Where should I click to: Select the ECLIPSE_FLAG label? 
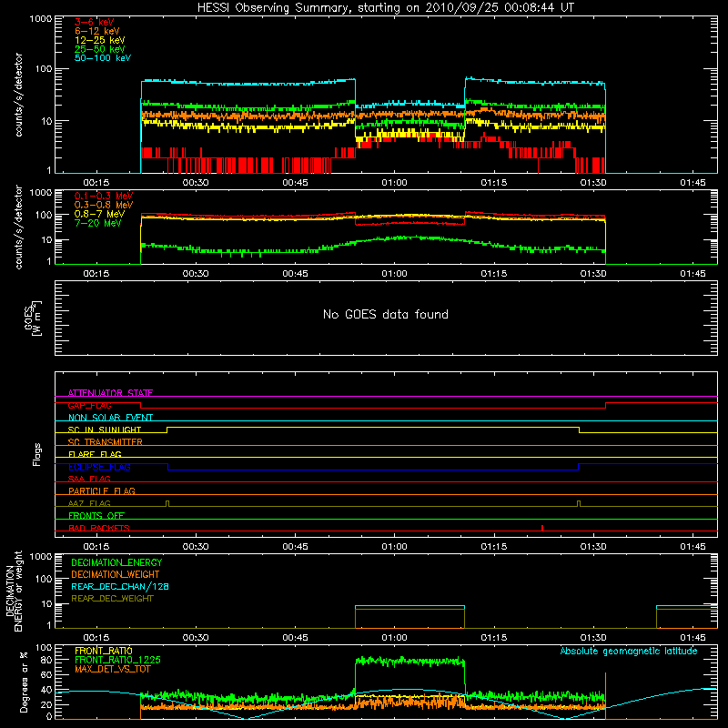pos(99,467)
